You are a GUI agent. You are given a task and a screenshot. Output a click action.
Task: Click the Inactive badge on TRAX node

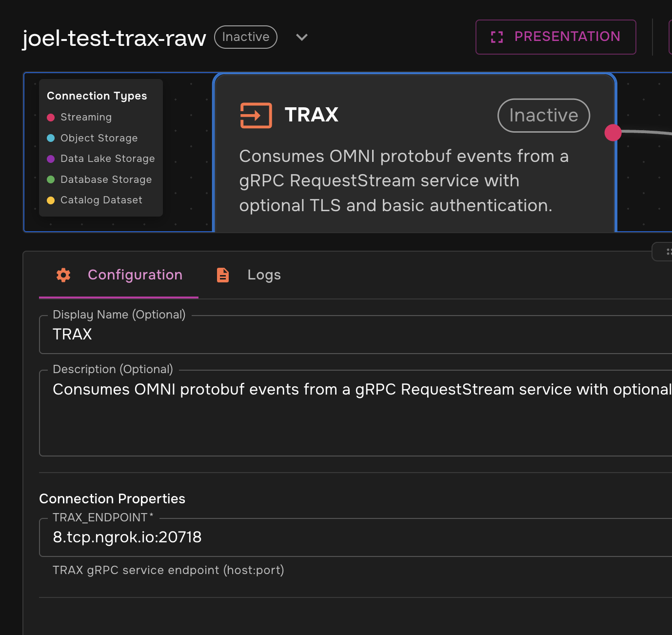pos(544,116)
